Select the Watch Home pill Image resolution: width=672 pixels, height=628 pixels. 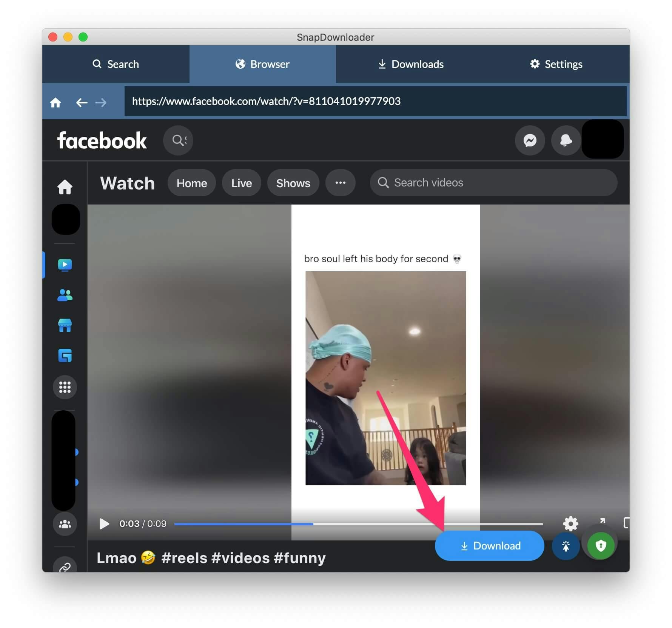tap(192, 183)
